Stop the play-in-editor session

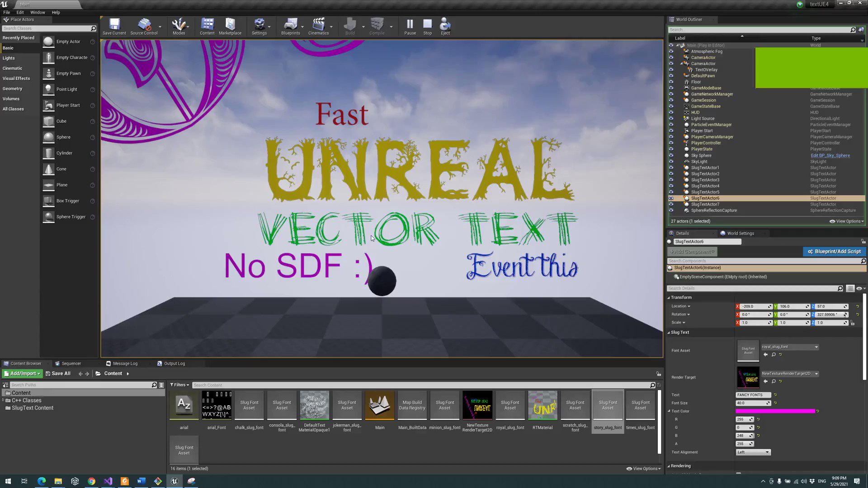[427, 26]
